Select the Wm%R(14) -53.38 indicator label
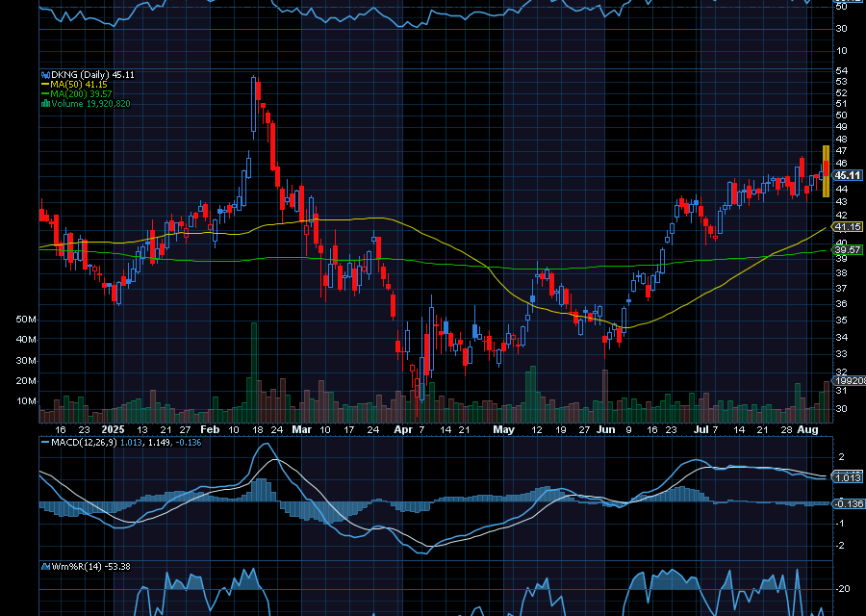 91,566
